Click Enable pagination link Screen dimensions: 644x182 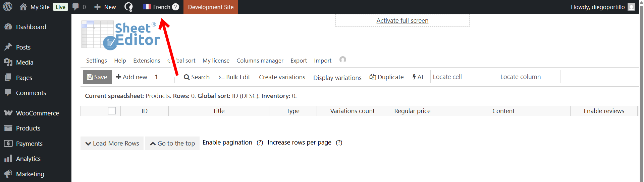tap(227, 143)
